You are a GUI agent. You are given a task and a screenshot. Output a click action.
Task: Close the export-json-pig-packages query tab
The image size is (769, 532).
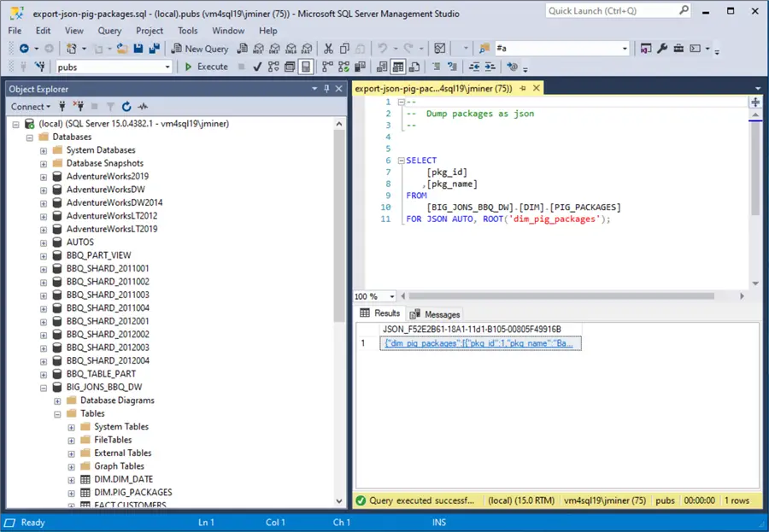pyautogui.click(x=537, y=88)
